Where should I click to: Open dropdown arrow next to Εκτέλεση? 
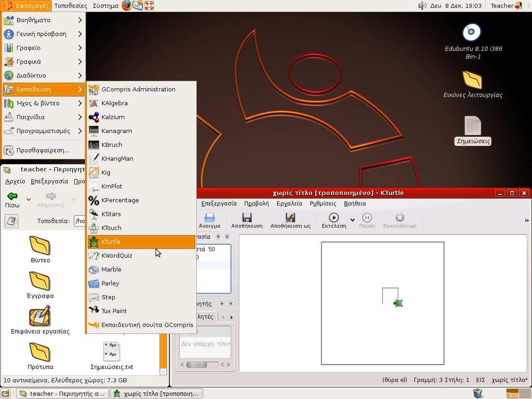point(353,220)
